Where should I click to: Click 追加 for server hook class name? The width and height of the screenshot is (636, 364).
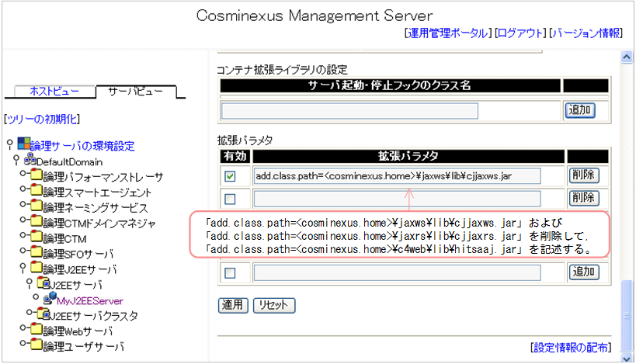(x=580, y=110)
